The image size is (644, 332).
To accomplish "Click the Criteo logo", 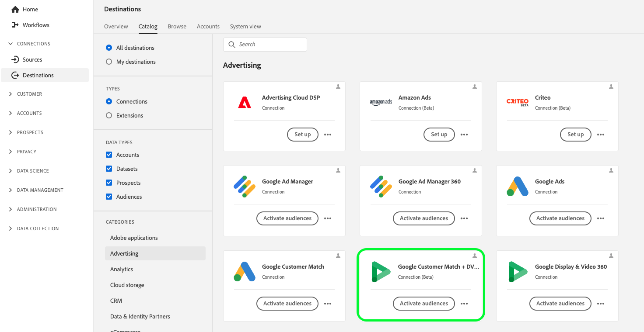I will (x=518, y=102).
